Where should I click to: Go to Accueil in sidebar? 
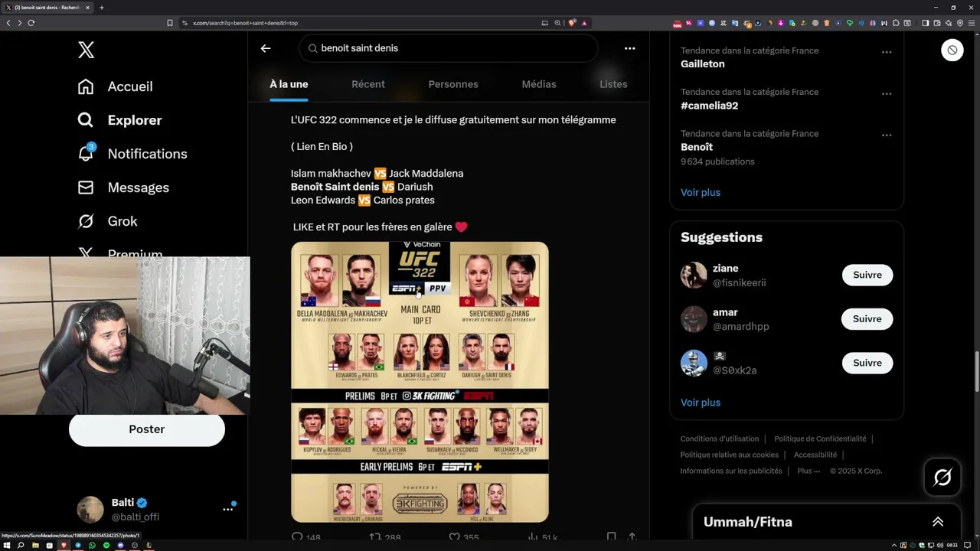[116, 86]
